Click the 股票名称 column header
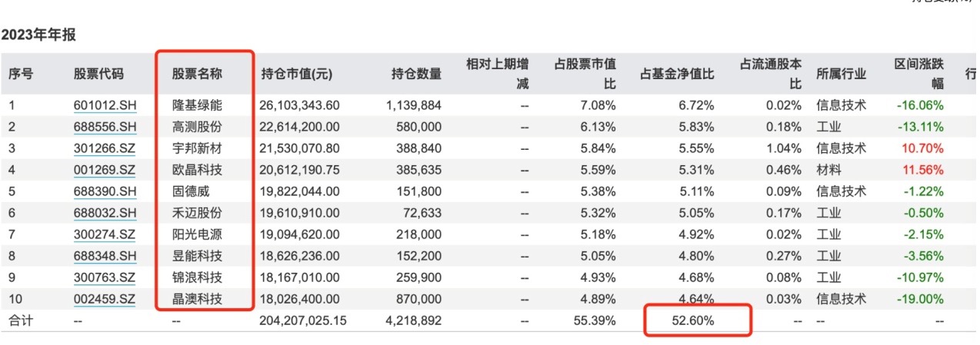Screen dimensions: 980x345 [x=197, y=74]
